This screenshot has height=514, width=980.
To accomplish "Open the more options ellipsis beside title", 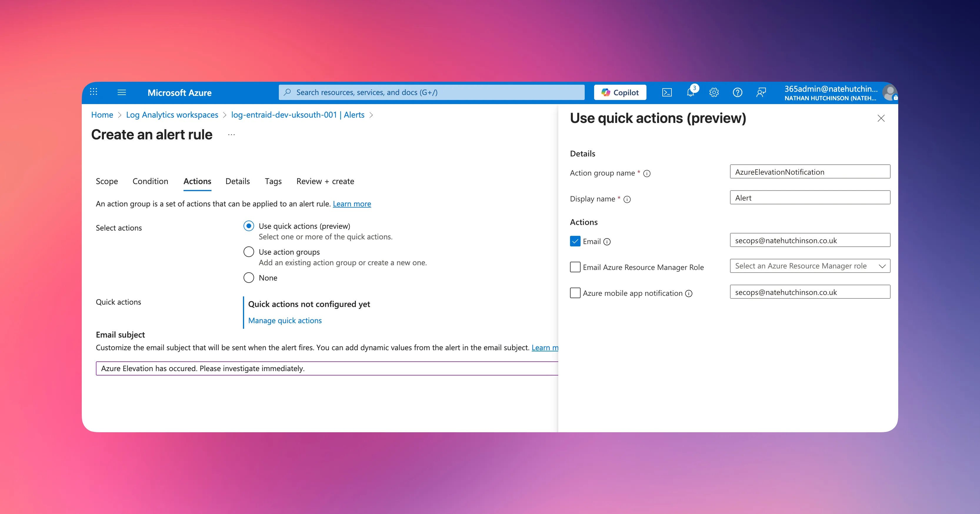I will click(x=231, y=135).
